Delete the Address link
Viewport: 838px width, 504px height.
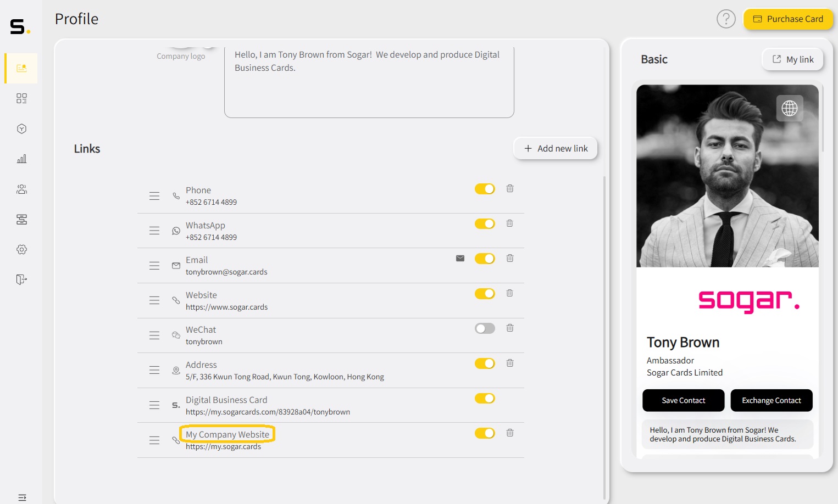click(x=510, y=363)
